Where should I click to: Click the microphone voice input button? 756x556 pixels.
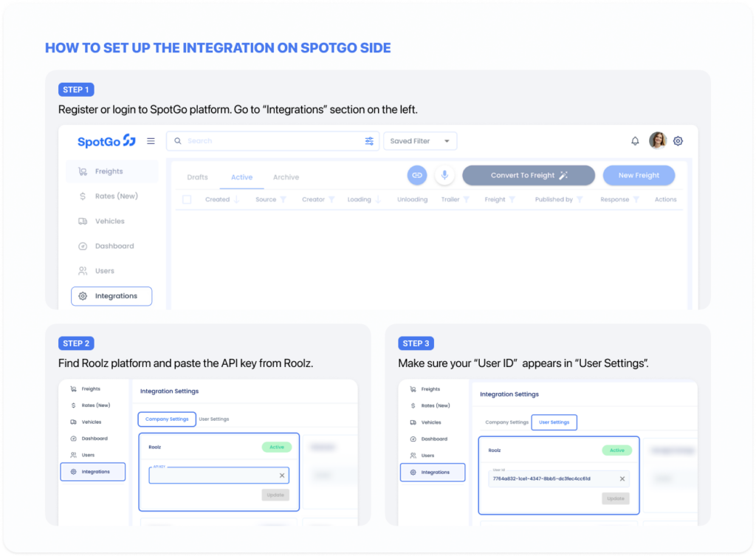coord(444,175)
